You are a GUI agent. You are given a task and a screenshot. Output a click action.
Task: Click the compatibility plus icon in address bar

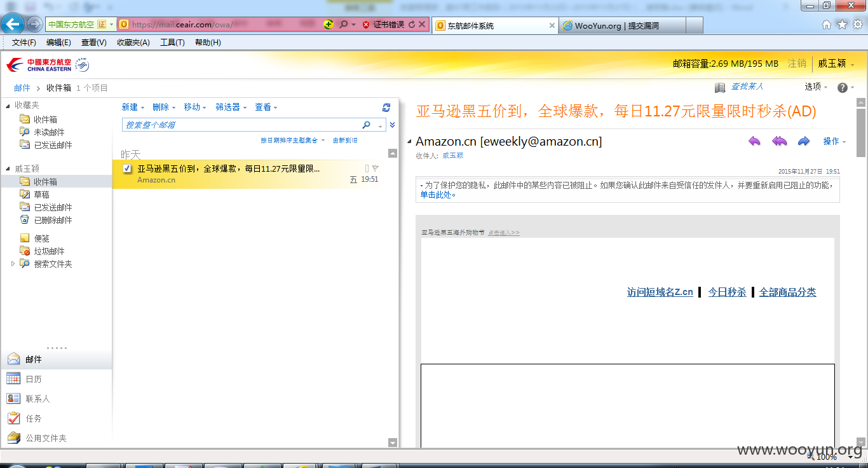329,25
